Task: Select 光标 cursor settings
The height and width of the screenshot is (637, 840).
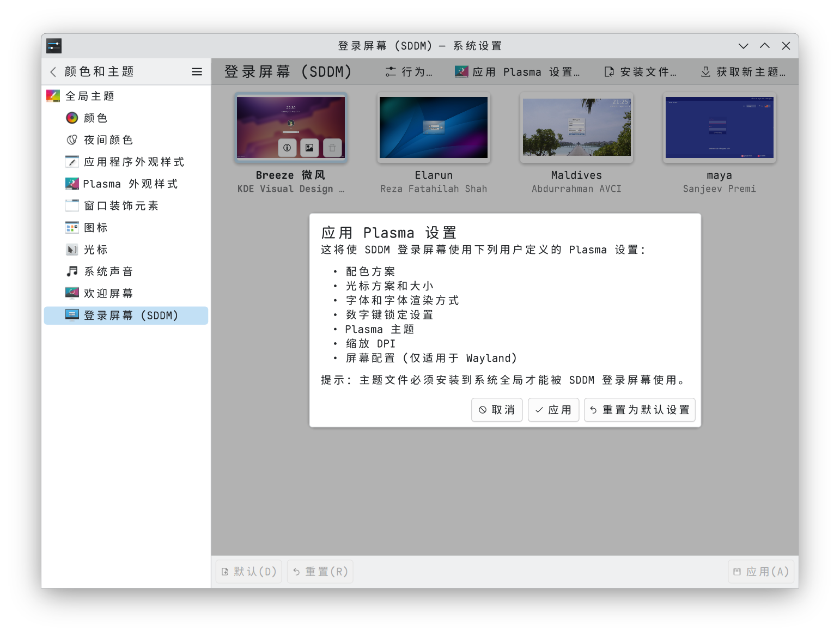Action: (x=95, y=250)
